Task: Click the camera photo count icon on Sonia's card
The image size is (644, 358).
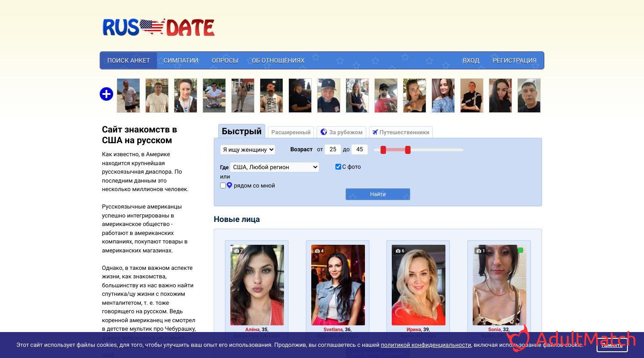Action: [478, 251]
